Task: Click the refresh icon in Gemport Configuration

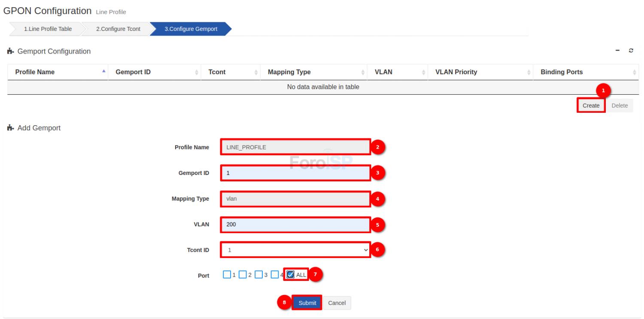Action: point(631,51)
